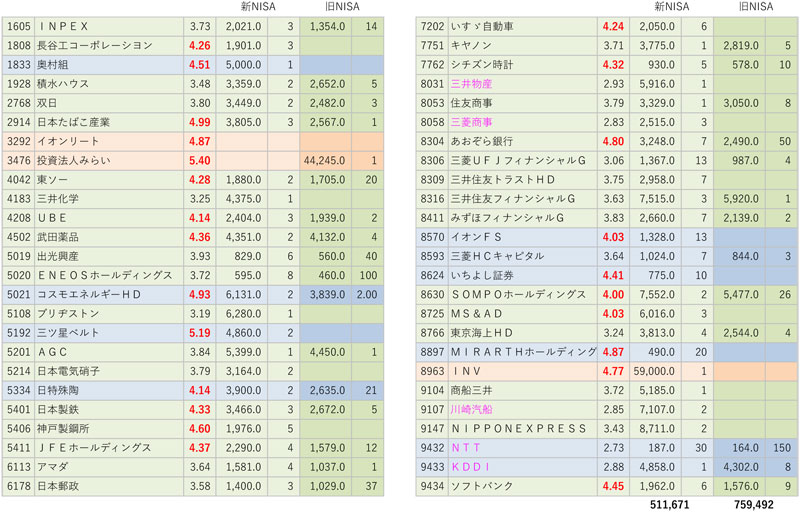This screenshot has width=800, height=512.
Task: Select the シチズン時計 cell
Action: [x=522, y=65]
